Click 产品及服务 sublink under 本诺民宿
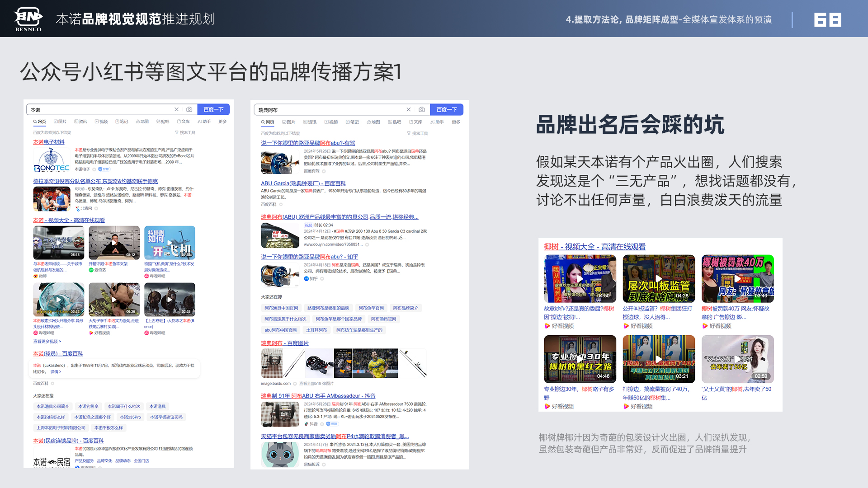 click(85, 461)
